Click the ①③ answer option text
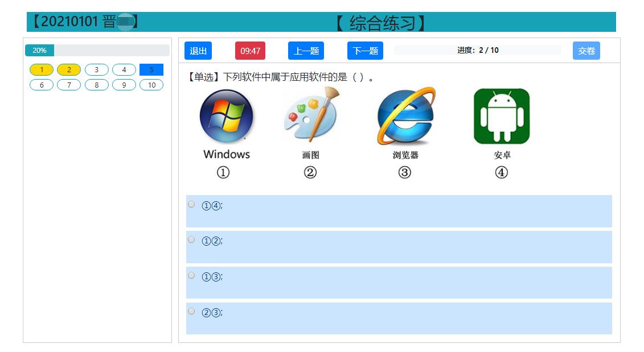644x352 pixels. [x=212, y=277]
